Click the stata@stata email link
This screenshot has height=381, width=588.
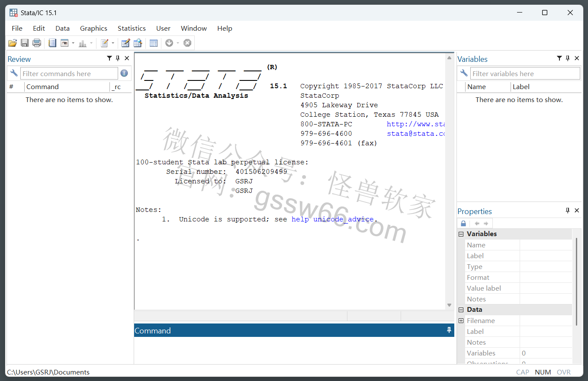pyautogui.click(x=416, y=134)
